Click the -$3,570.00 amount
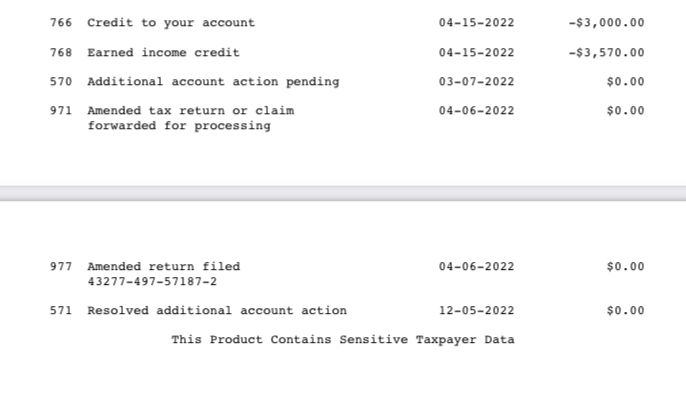This screenshot has width=686, height=396. [606, 53]
